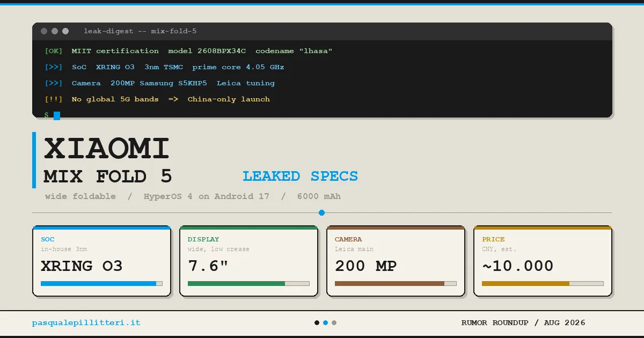Click the brown CAMERA progress bar
The image size is (644, 338).
click(x=396, y=283)
